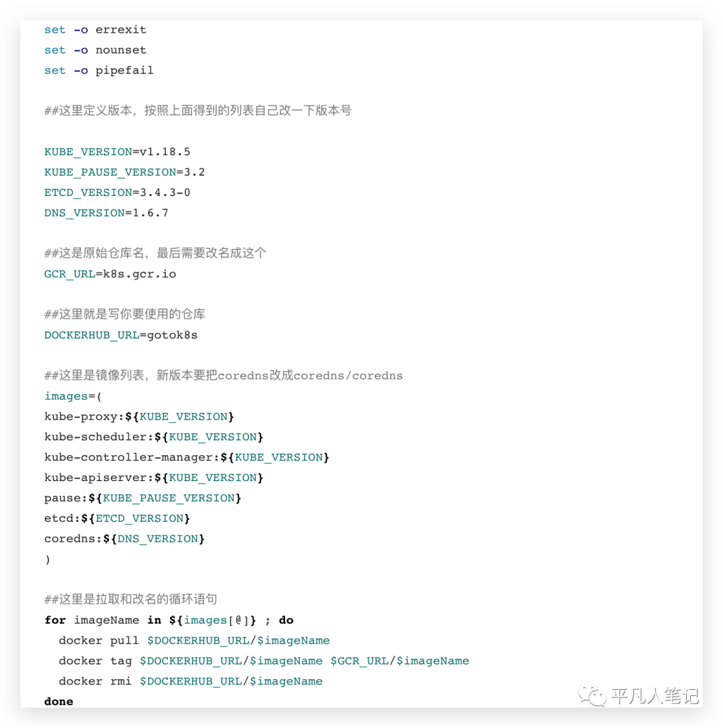Click the 'docker pull' command line

194,641
